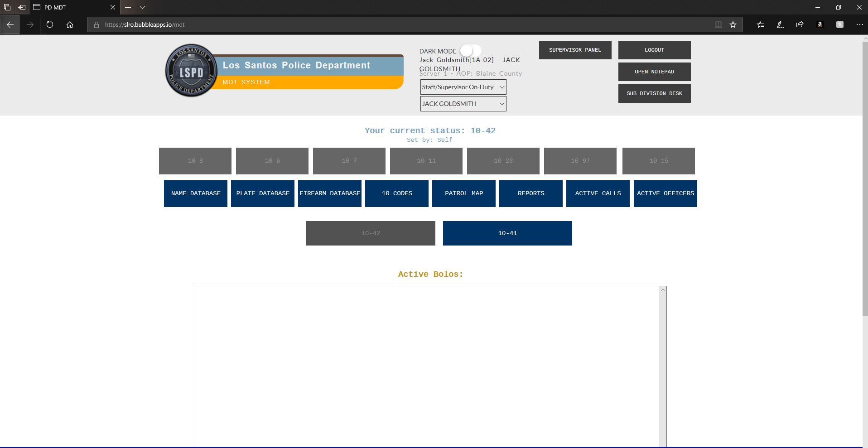Click the browser forward arrow
868x448 pixels.
[30, 25]
